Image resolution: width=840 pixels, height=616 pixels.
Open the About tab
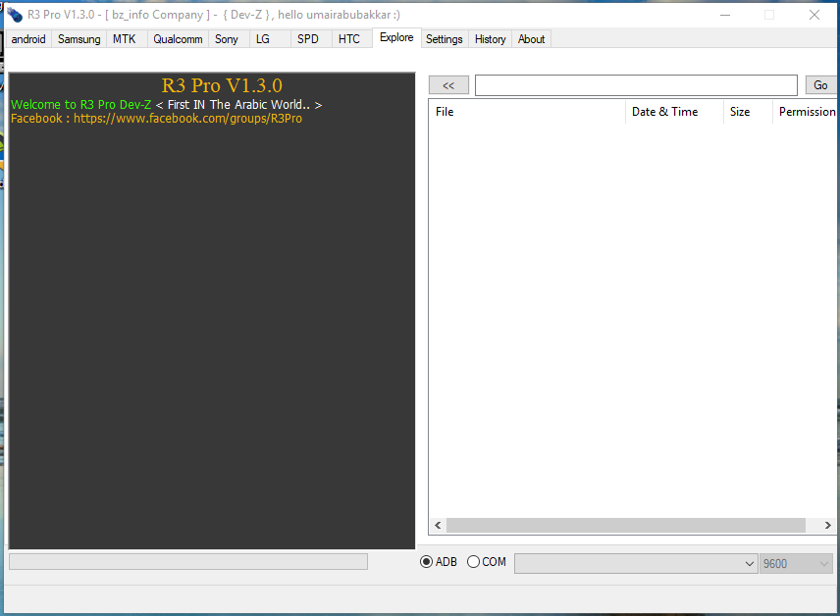click(532, 39)
